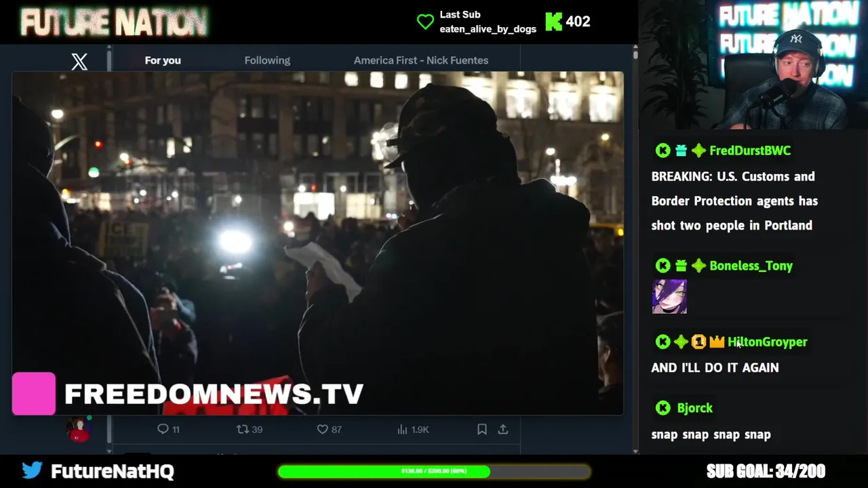The image size is (868, 488).
Task: Click Boneless_Tony's purple emote image
Action: 669,296
